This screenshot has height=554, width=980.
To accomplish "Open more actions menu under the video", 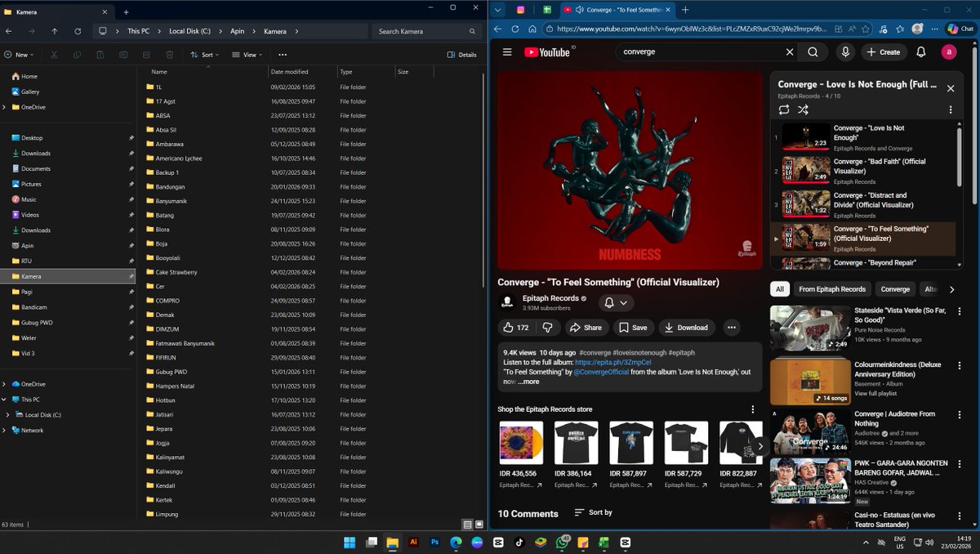I will click(x=732, y=328).
